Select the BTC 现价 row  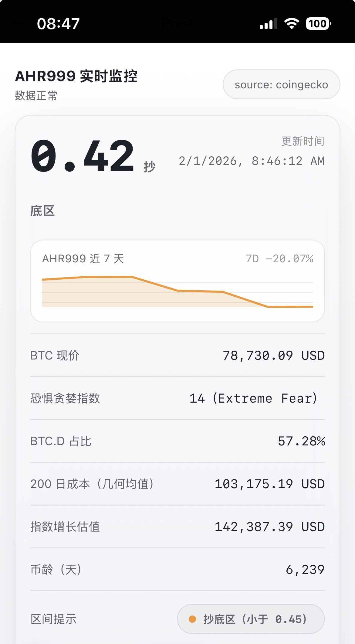coord(177,356)
